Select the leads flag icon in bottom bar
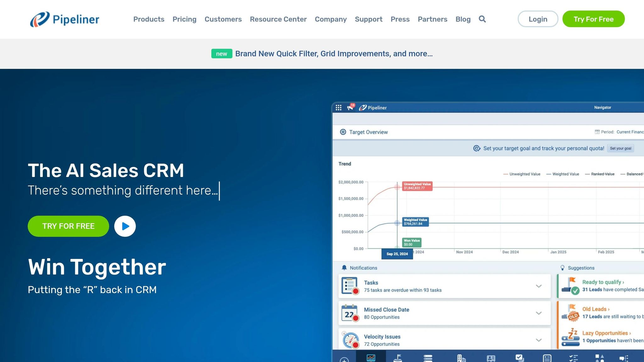The width and height of the screenshot is (644, 362). tap(398, 358)
